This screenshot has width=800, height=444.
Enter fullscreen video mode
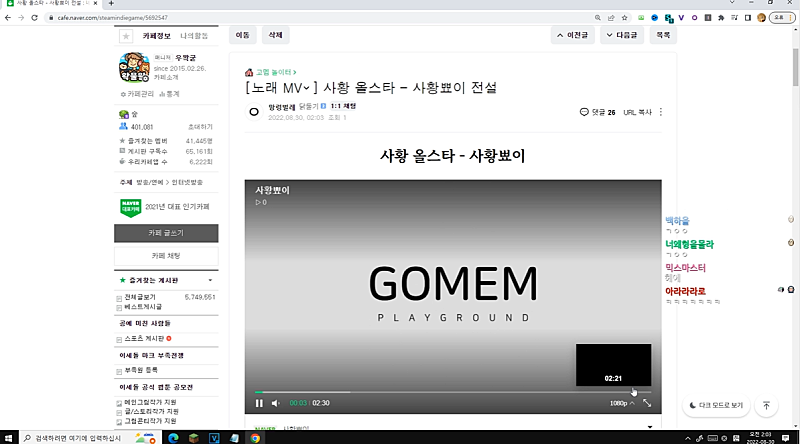click(647, 403)
